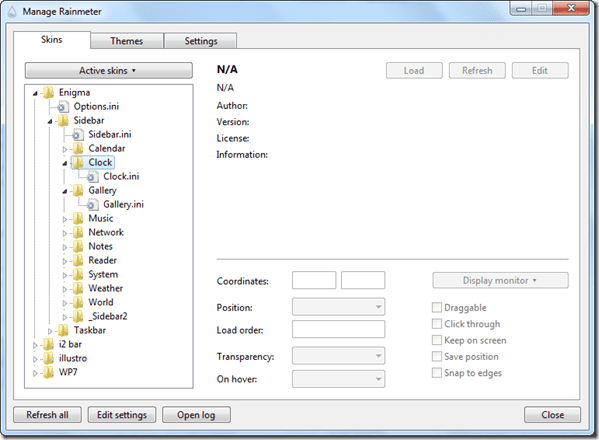Select the Options.ini tree item label
Screen dimensions: 599x440
pyautogui.click(x=96, y=107)
